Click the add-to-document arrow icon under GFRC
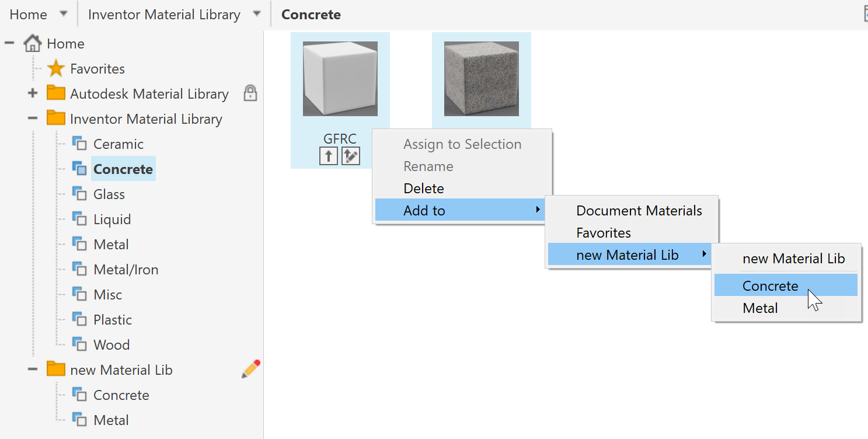The width and height of the screenshot is (868, 439). click(x=329, y=156)
